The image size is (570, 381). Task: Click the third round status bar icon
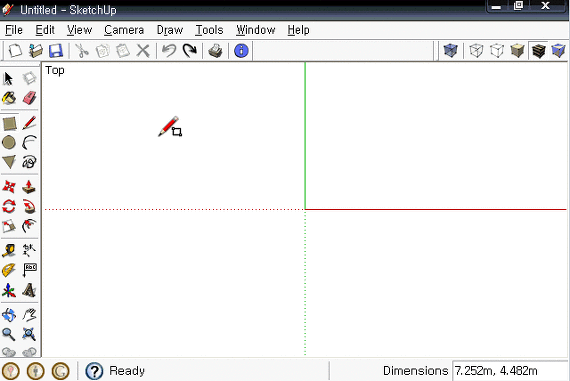[60, 371]
